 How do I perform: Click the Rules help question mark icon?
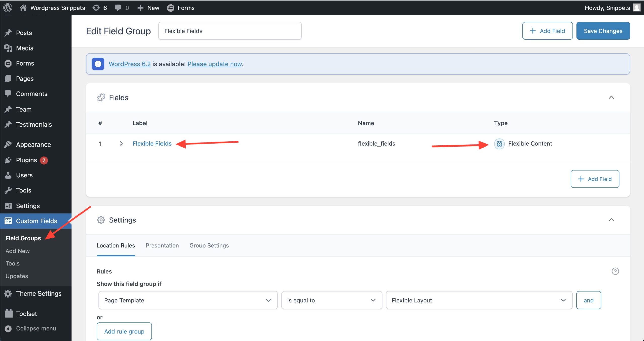coord(615,271)
